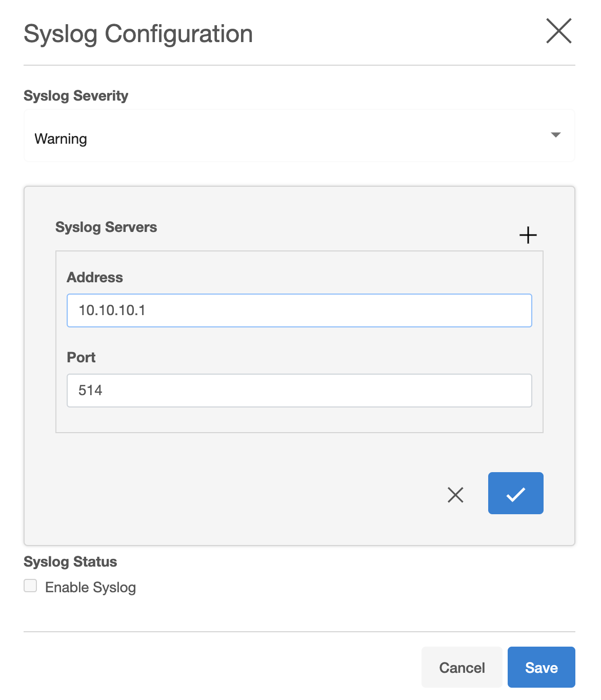Expand the Syslog Severity dropdown arrow

pos(555,135)
